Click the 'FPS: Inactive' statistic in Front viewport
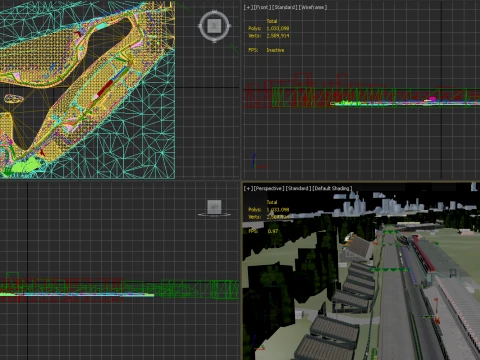The image size is (480, 360). [266, 50]
